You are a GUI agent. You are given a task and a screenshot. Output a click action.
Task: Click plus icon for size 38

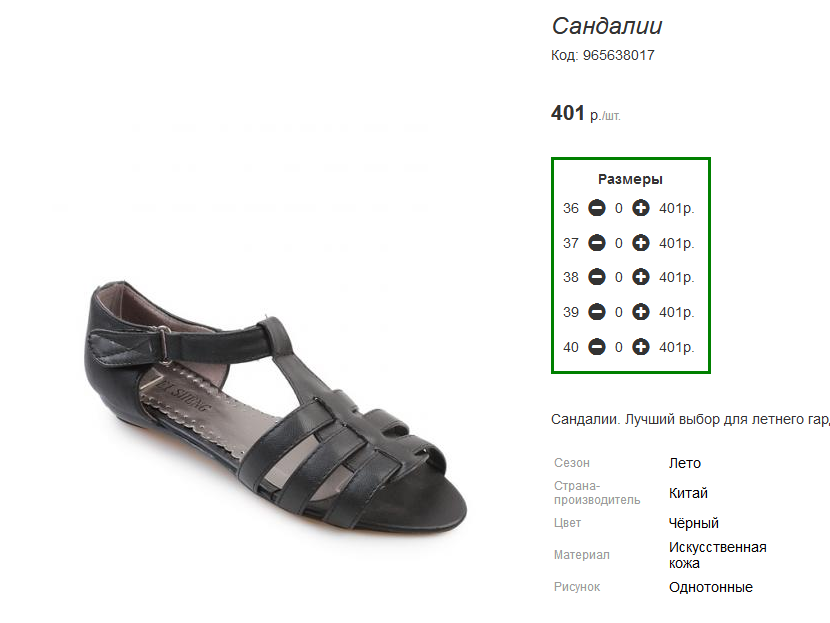[640, 277]
